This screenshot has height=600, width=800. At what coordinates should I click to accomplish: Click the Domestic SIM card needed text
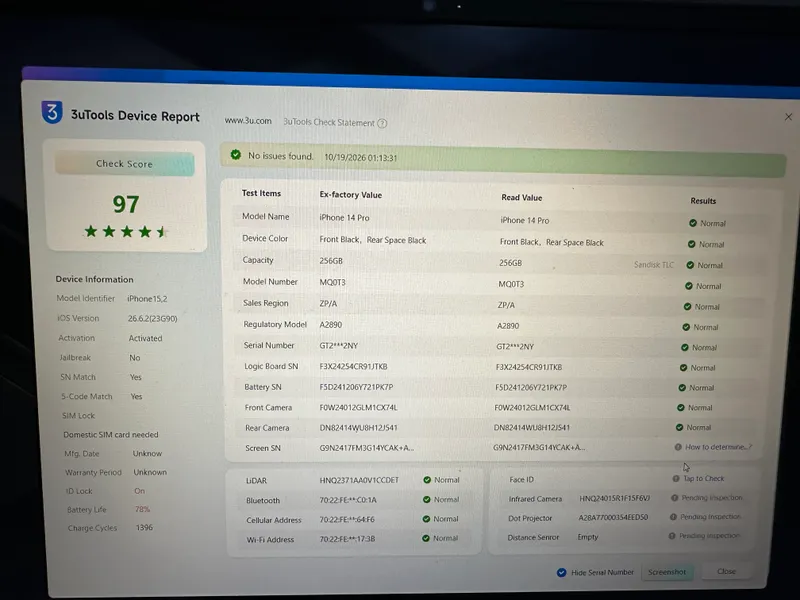(111, 435)
